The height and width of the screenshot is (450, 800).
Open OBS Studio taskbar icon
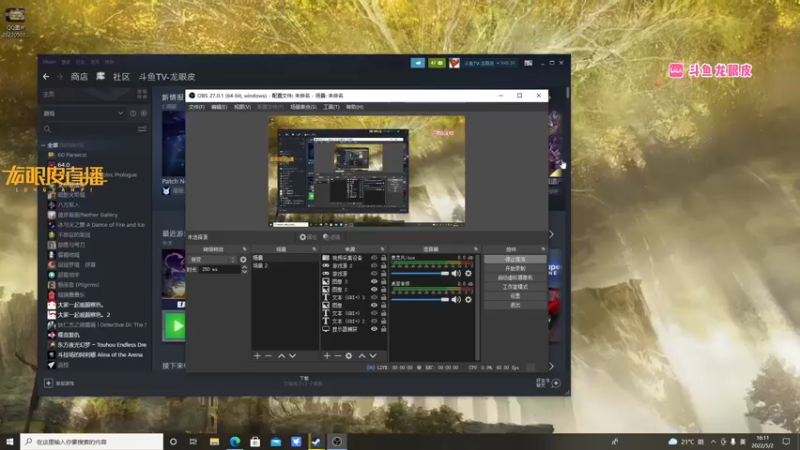point(337,441)
